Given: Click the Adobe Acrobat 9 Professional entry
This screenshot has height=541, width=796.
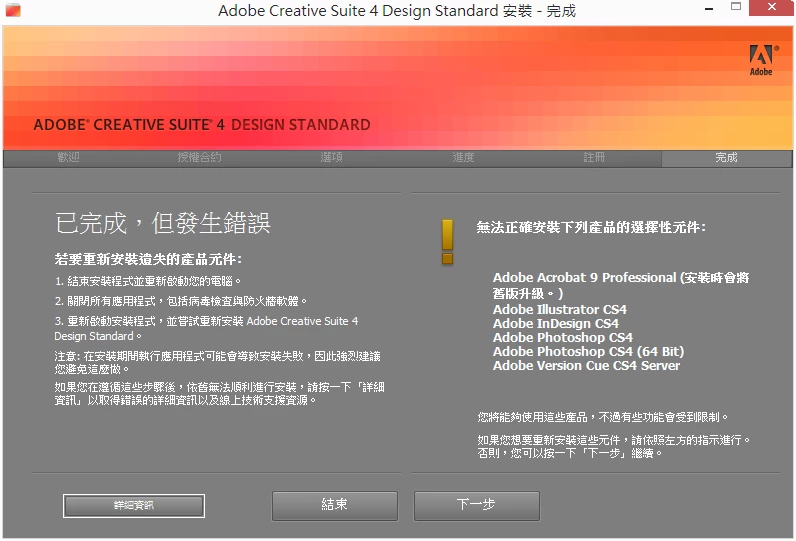Looking at the screenshot, I should (x=621, y=285).
